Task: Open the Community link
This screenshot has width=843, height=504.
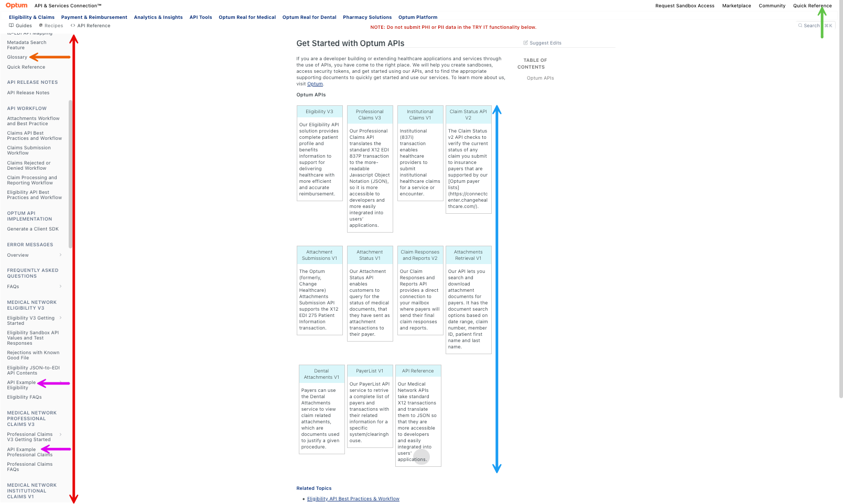Action: [x=772, y=6]
